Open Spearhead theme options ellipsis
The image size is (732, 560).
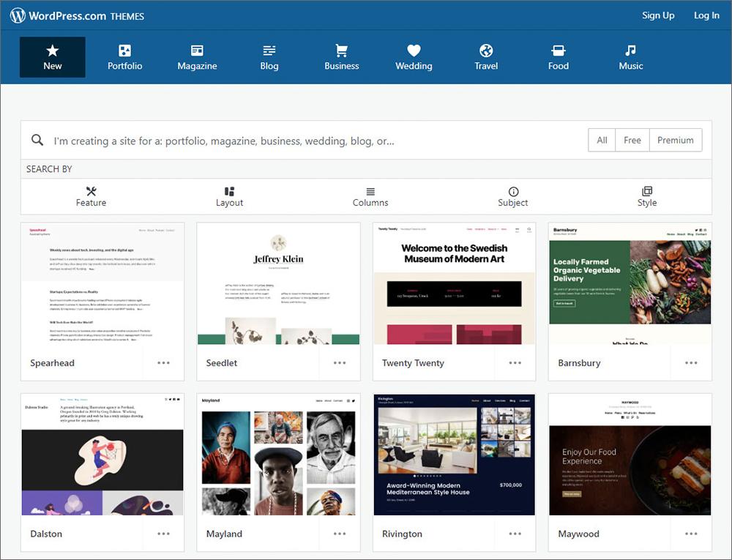(163, 362)
